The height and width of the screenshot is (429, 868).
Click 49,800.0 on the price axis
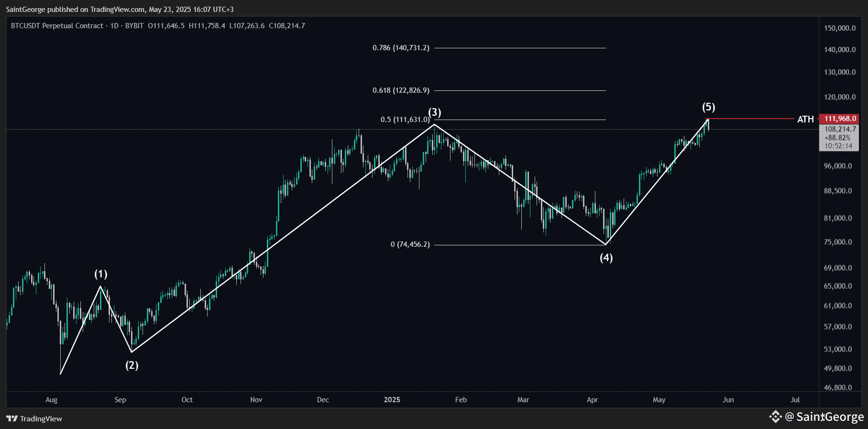pos(838,369)
